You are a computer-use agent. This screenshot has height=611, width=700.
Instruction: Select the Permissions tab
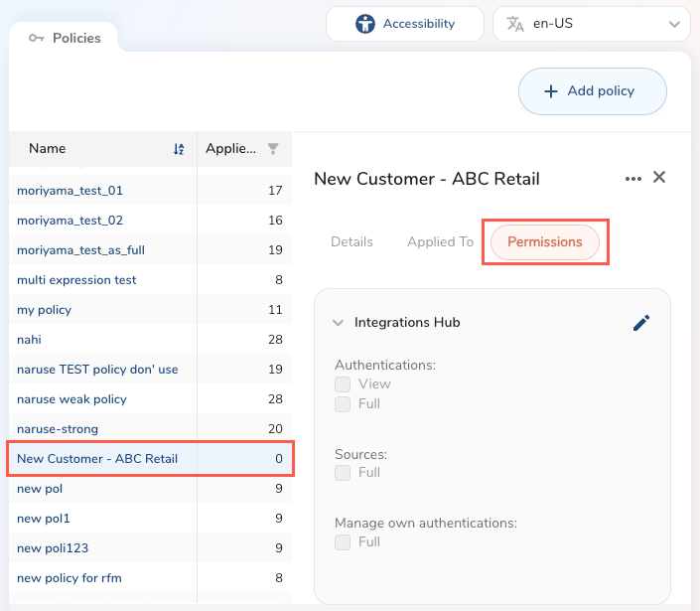[544, 242]
